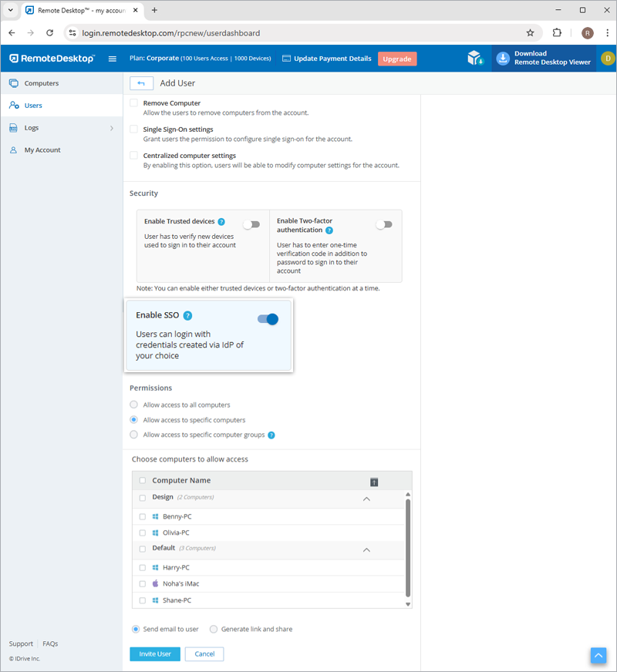The image size is (617, 672).
Task: Collapse the Design computer group
Action: tap(366, 499)
